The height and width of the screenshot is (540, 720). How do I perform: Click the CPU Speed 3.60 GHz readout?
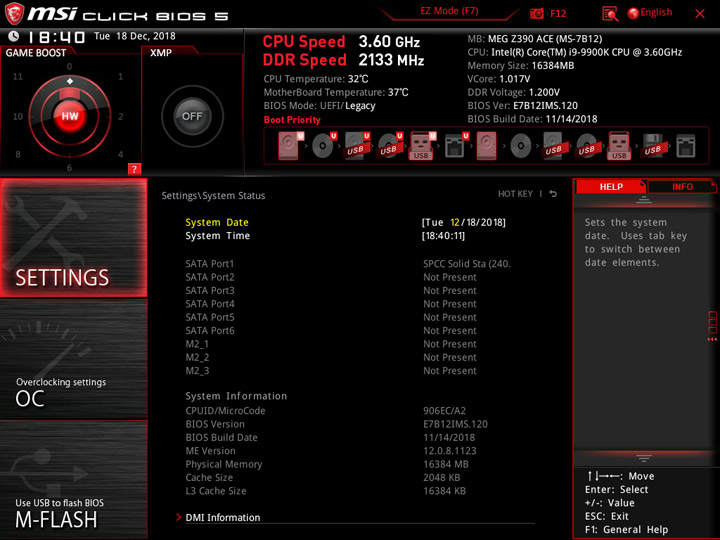pos(341,42)
